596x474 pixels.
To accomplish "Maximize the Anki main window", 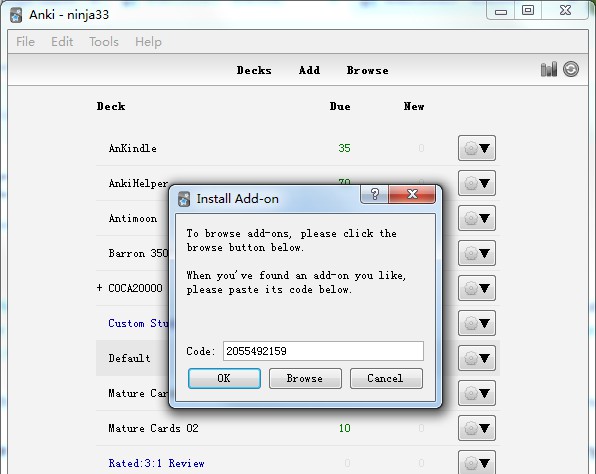I will click(x=528, y=11).
